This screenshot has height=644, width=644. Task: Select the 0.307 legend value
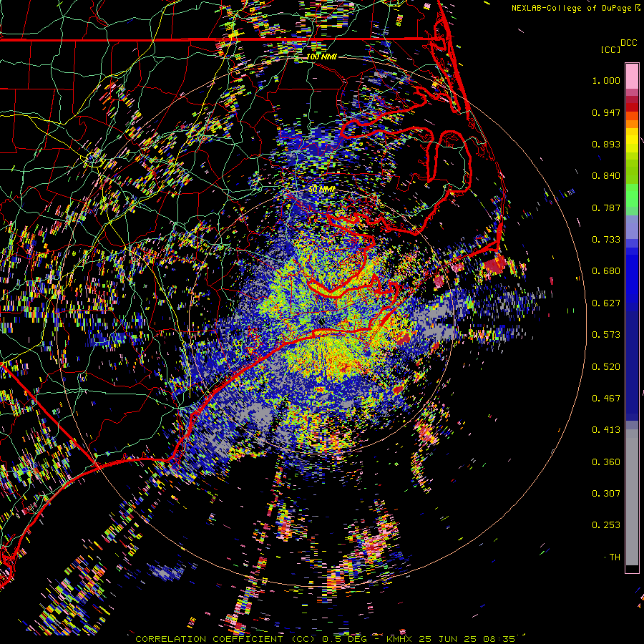606,494
